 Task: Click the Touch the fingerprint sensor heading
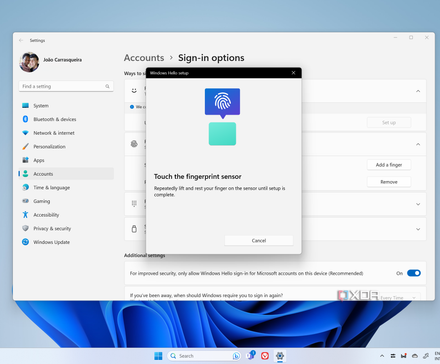click(198, 177)
